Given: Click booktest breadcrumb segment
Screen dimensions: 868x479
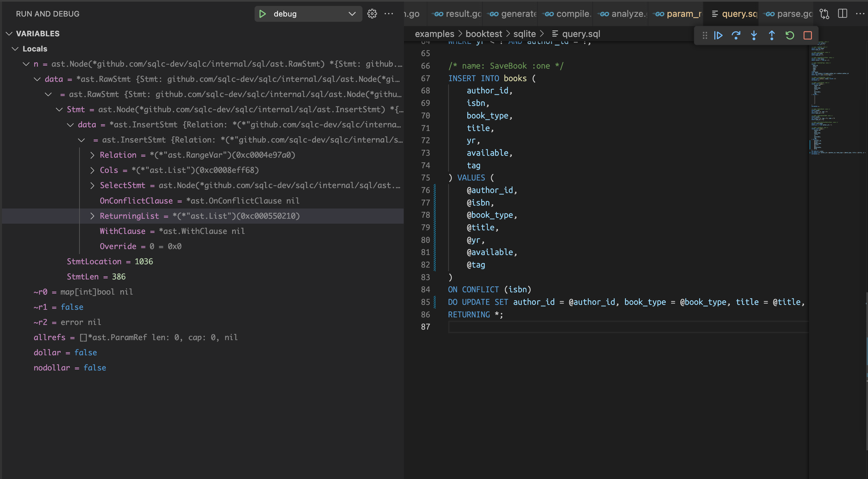Looking at the screenshot, I should [x=483, y=34].
